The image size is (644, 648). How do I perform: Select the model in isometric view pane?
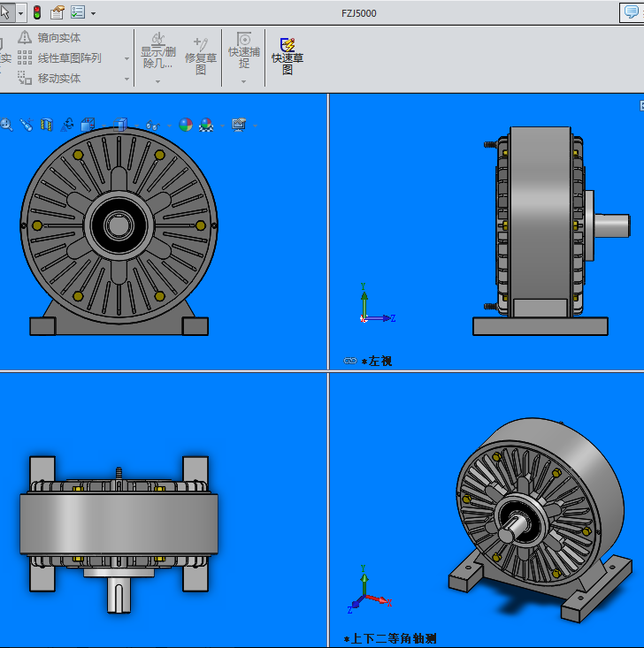tap(540, 521)
